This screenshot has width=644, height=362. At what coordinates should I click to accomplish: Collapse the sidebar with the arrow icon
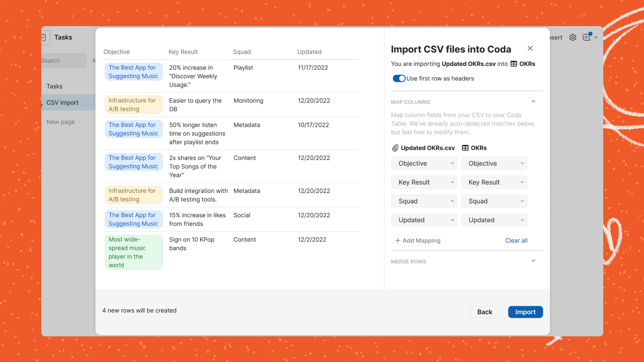pyautogui.click(x=94, y=60)
